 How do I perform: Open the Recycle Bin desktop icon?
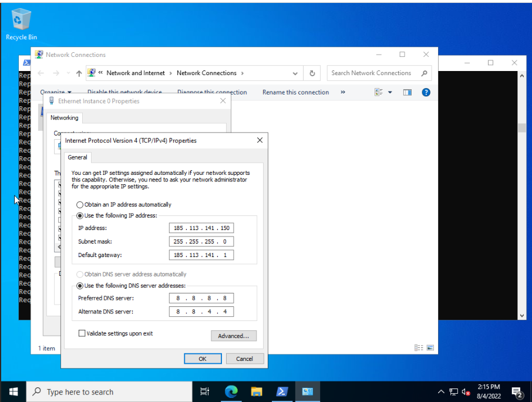coord(21,25)
